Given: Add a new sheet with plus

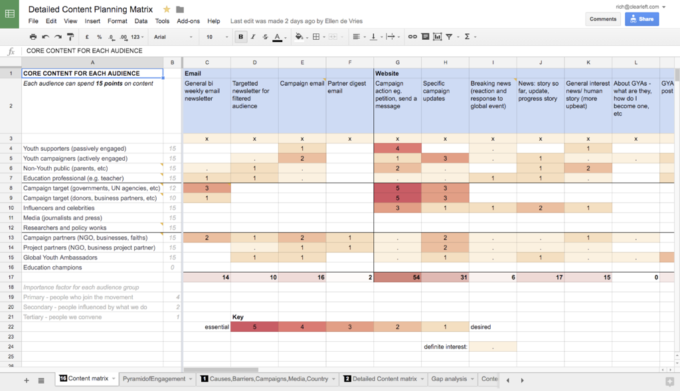Looking at the screenshot, I should pos(26,380).
